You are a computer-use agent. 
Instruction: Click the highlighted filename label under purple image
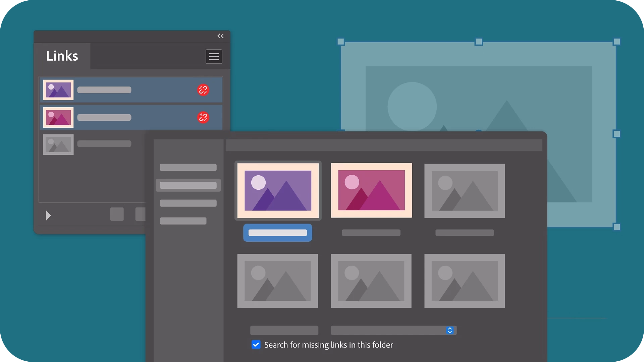(278, 233)
